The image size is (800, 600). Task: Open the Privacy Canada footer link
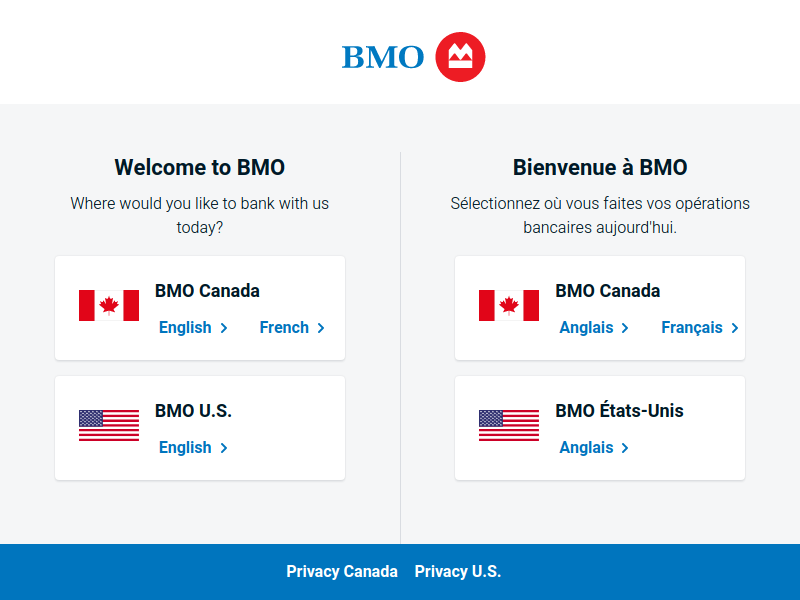pyautogui.click(x=342, y=571)
